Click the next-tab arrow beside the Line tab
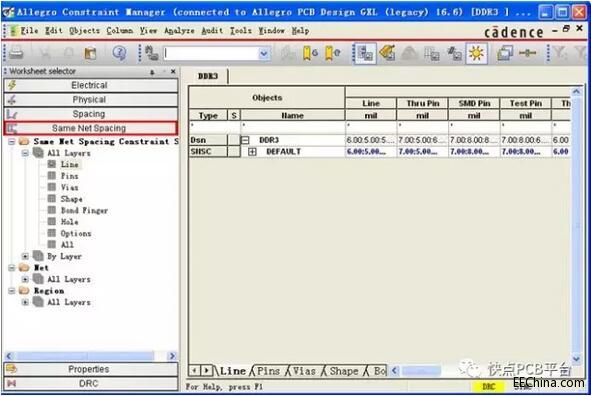The height and width of the screenshot is (396, 591). click(207, 371)
